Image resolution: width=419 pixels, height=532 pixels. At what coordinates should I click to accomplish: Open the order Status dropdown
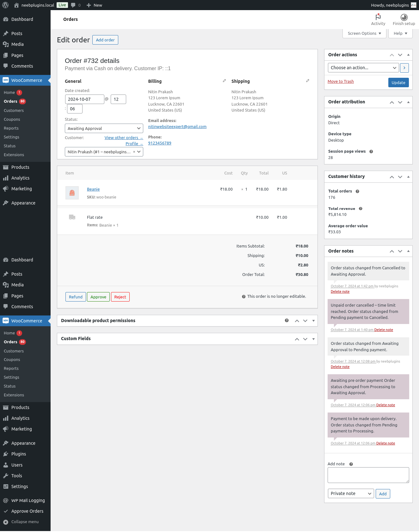coord(104,128)
